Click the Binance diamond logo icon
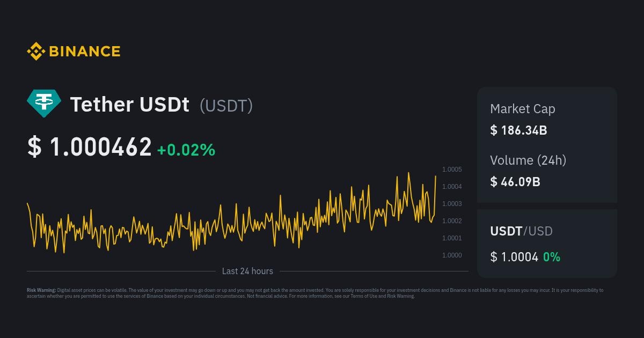The height and width of the screenshot is (338, 644). 36,52
